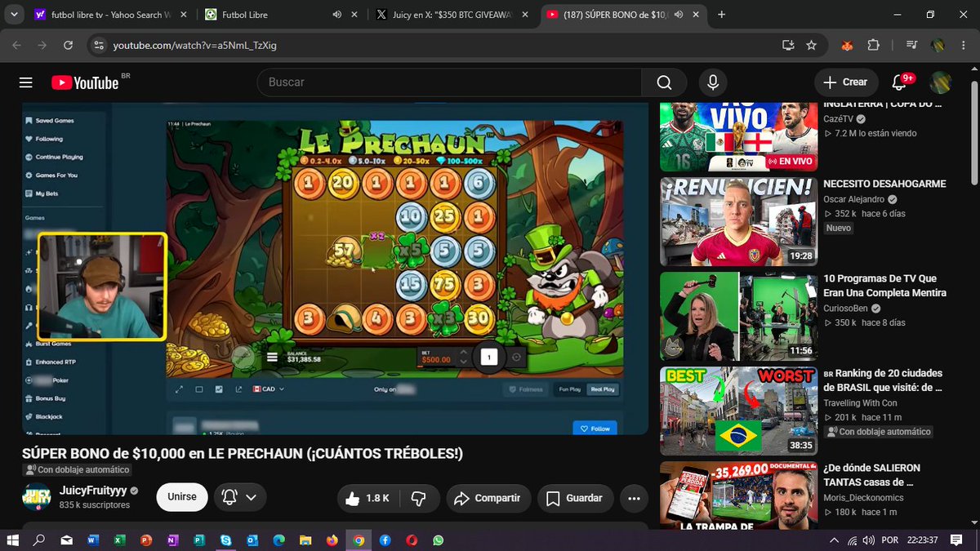The height and width of the screenshot is (551, 980).
Task: Open NECESITO DESAHOGARME video title
Action: (x=884, y=184)
